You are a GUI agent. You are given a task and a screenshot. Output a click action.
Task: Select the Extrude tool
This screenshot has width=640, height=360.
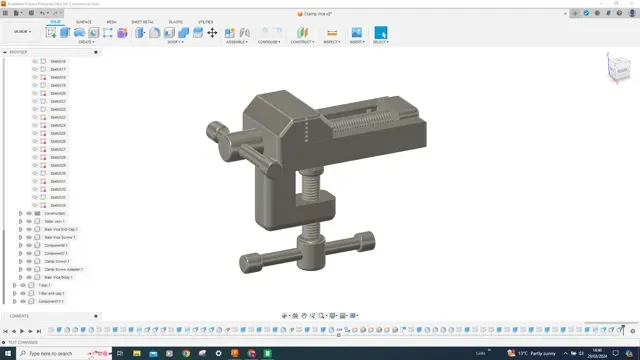pos(65,33)
